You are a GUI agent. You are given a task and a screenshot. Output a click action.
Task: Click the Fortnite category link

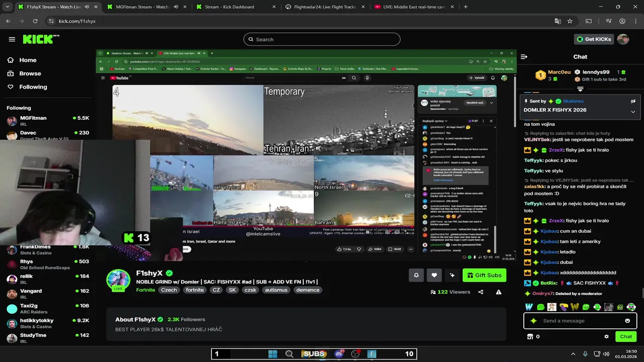click(x=145, y=290)
